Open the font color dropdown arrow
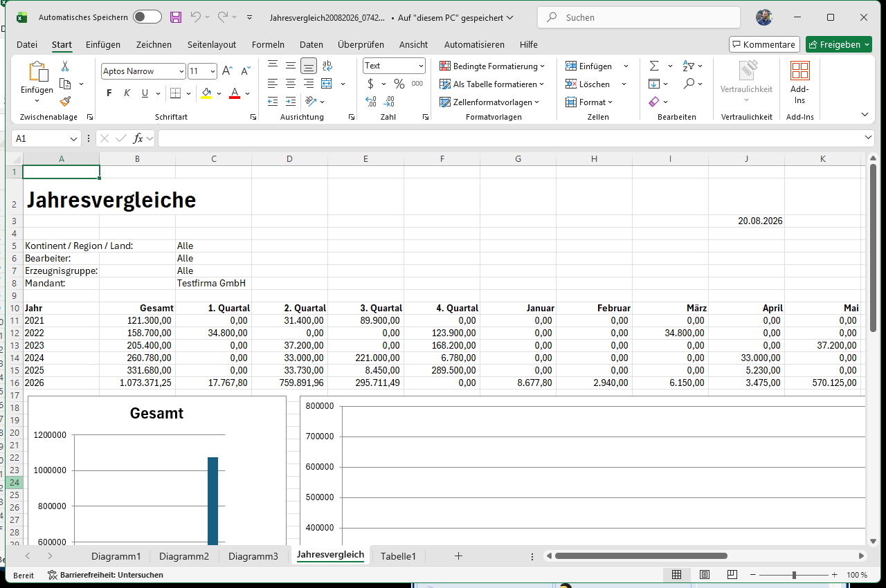The image size is (886, 588). (x=248, y=93)
